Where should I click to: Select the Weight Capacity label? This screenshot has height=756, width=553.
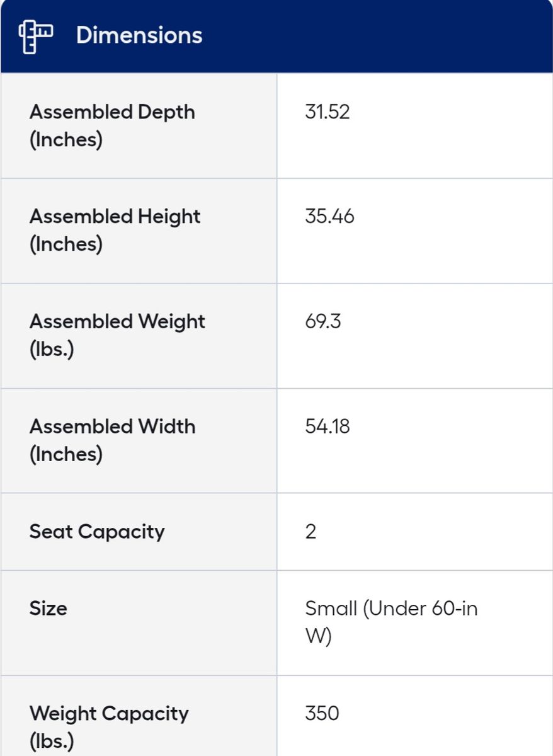[x=109, y=714]
